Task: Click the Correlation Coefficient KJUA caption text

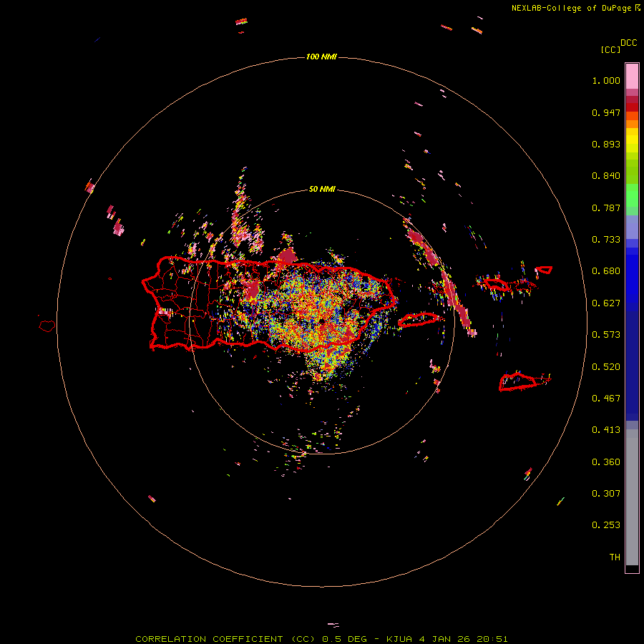Action: tap(321, 639)
